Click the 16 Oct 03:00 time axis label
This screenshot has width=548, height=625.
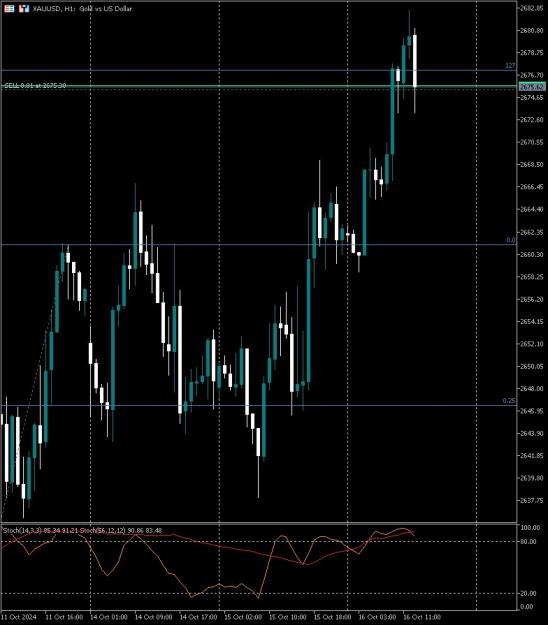click(x=377, y=617)
